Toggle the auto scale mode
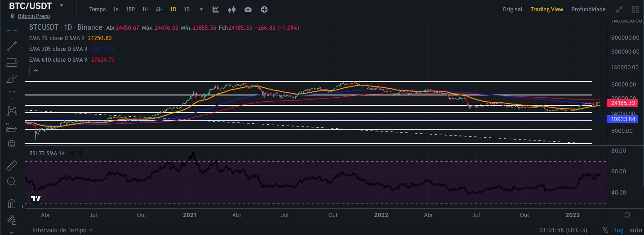The width and height of the screenshot is (644, 235). click(635, 230)
